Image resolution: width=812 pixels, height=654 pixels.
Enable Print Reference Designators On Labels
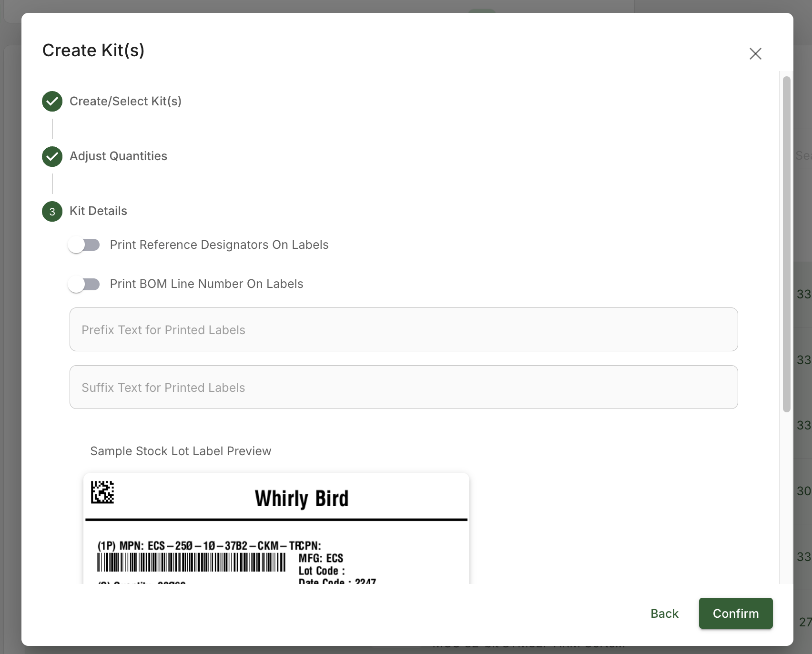point(84,245)
